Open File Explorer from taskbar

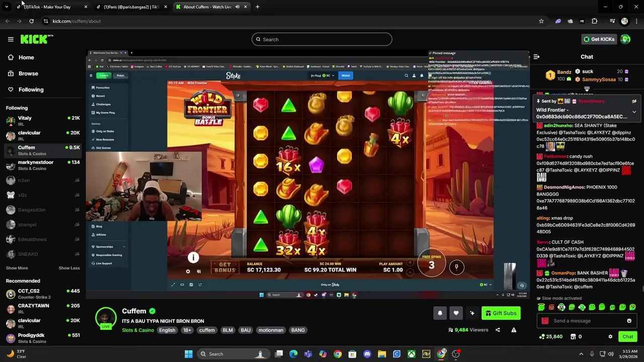pyautogui.click(x=382, y=354)
